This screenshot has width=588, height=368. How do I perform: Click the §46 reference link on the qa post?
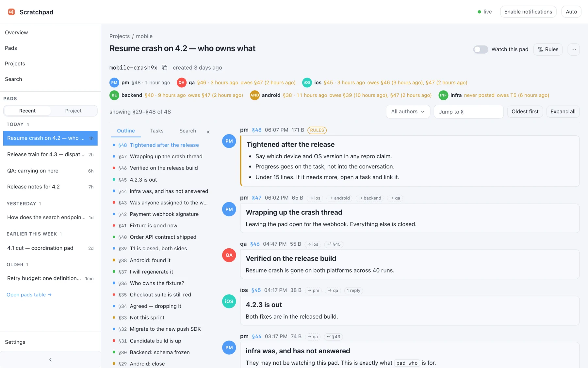[255, 244]
